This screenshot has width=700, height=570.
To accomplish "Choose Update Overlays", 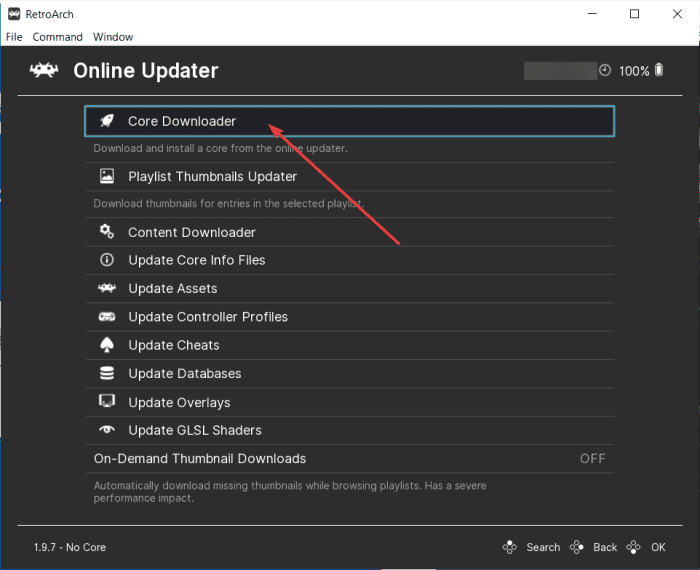I will point(350,402).
